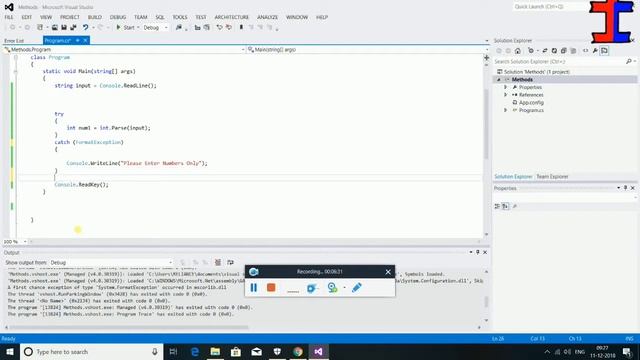The width and height of the screenshot is (640, 360).
Task: Open File Explorer from taskbar
Action: click(215, 352)
